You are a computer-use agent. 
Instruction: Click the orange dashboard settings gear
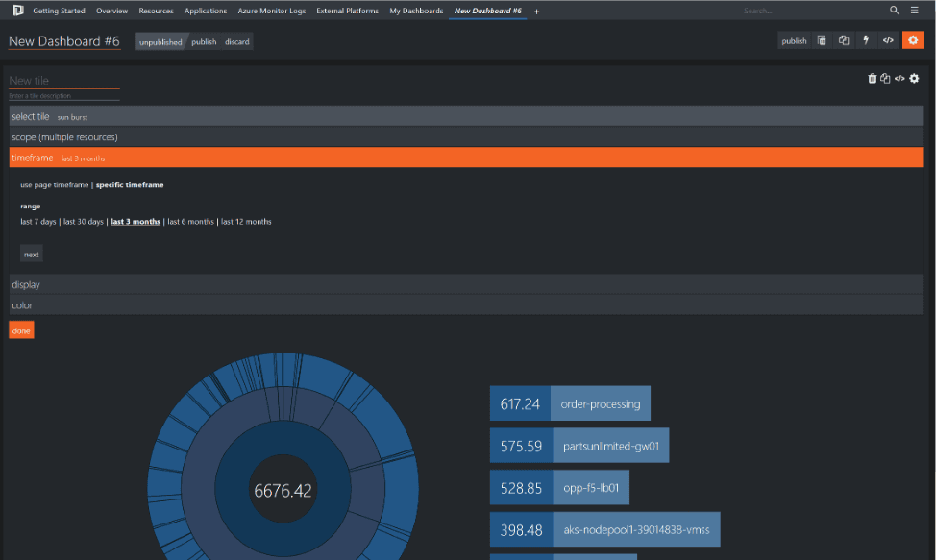tap(913, 40)
